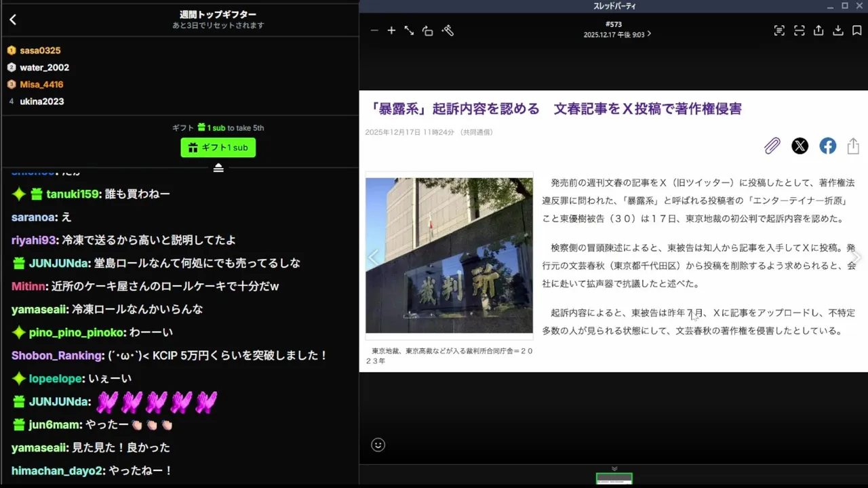Viewport: 868px width, 488px height.
Task: Click username yamaseaii on 冷凍ロール message
Action: click(39, 309)
